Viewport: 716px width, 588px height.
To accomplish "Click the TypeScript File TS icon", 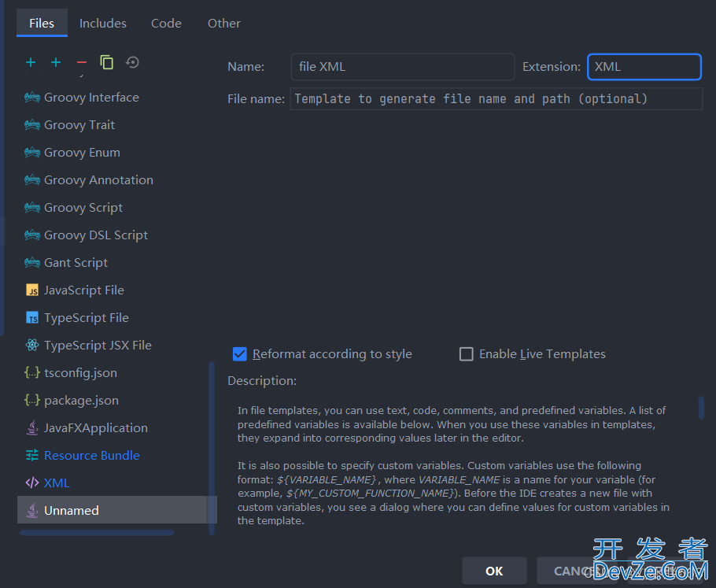I will pyautogui.click(x=32, y=317).
